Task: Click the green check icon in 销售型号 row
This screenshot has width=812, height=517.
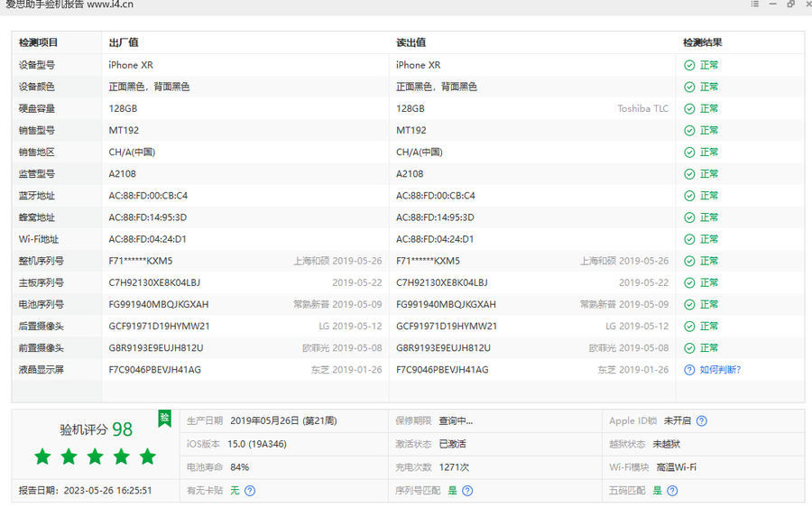Action: coord(689,131)
